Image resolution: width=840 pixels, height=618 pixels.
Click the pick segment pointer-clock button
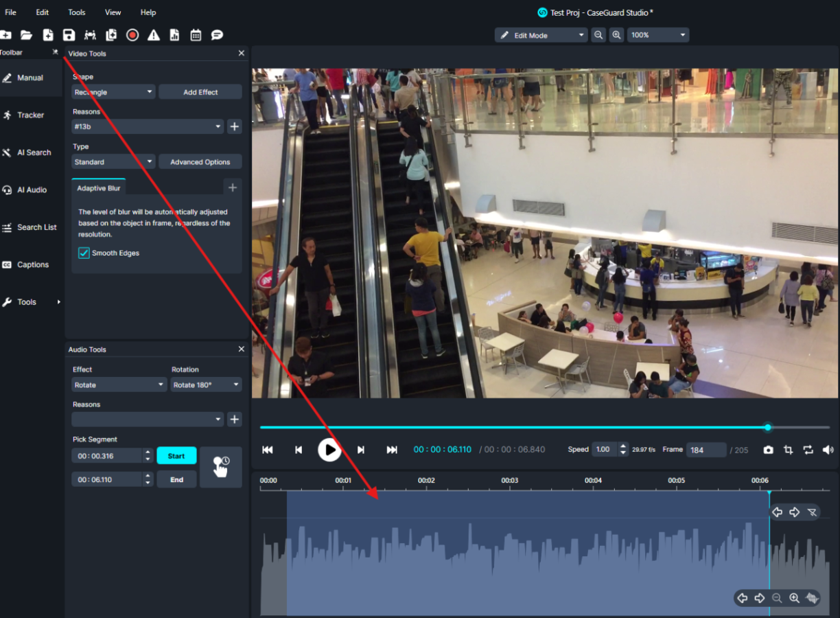[220, 466]
